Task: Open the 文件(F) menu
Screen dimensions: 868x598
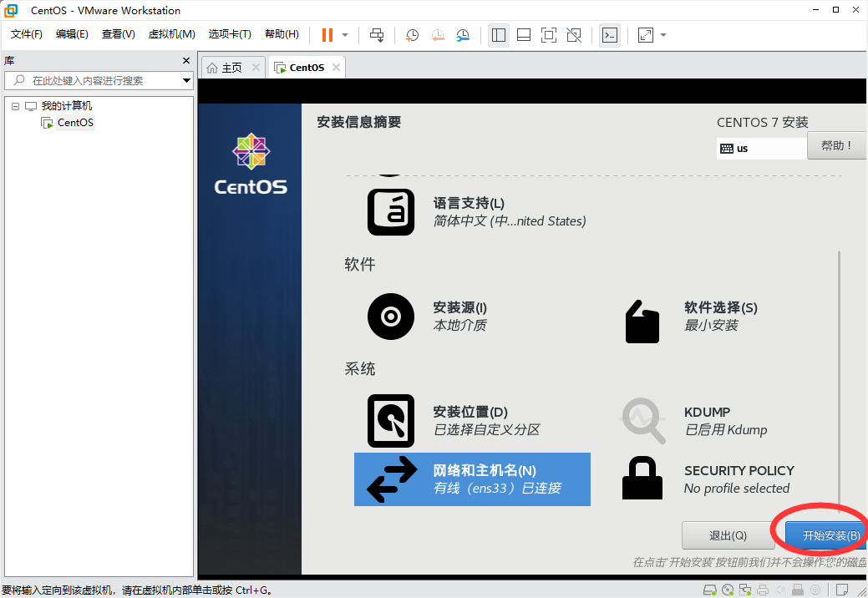Action: 27,34
